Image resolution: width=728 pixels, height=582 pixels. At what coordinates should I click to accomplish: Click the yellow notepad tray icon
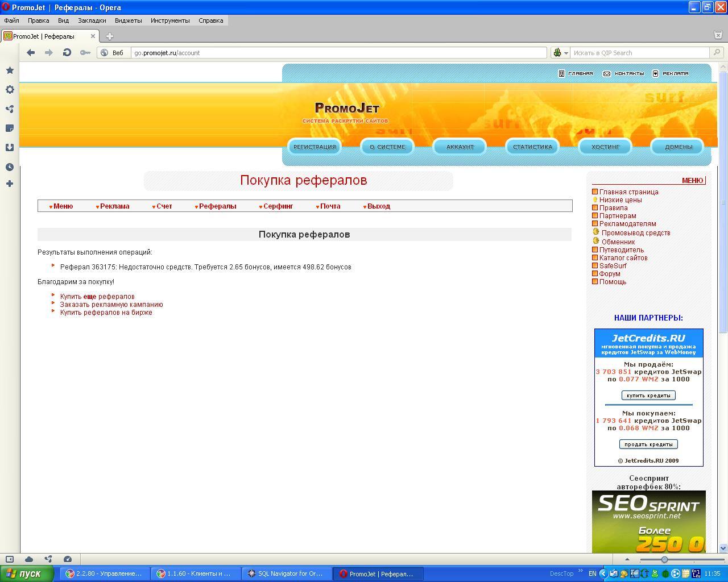click(685, 573)
